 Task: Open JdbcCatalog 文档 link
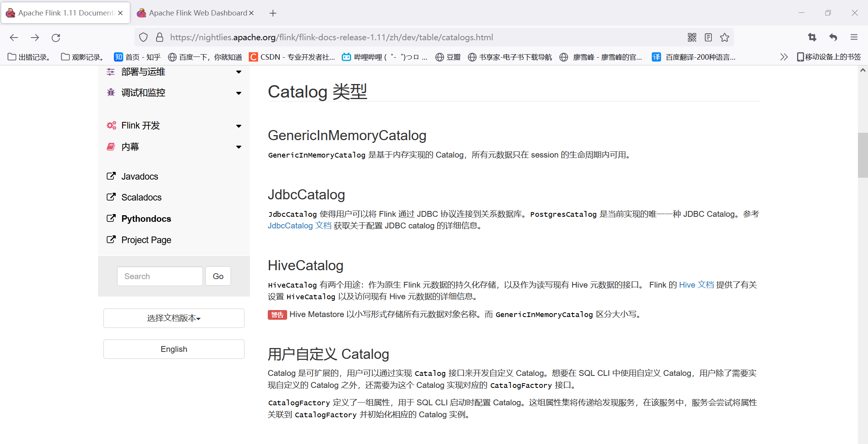[300, 226]
